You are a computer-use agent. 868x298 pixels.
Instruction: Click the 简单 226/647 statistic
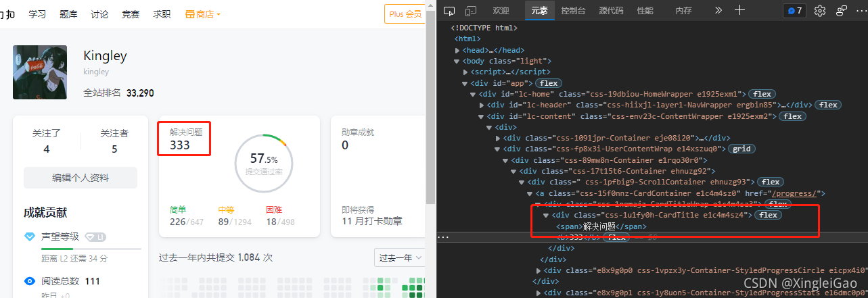pyautogui.click(x=187, y=216)
